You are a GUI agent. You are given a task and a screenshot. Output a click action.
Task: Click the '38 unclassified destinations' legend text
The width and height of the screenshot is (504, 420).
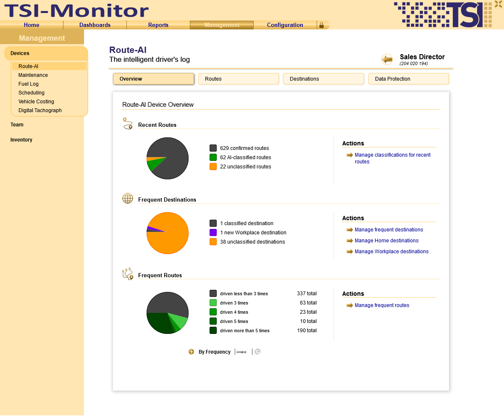252,242
